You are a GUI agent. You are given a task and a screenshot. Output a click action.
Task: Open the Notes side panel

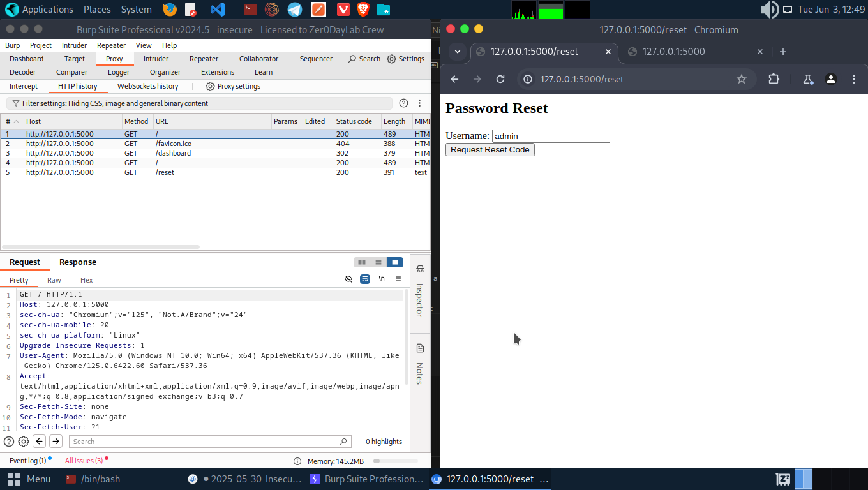(419, 365)
